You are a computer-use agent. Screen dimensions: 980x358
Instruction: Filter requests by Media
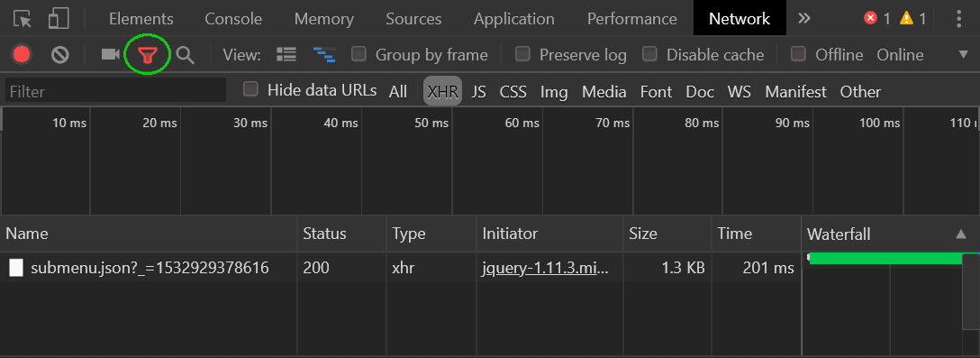(604, 92)
